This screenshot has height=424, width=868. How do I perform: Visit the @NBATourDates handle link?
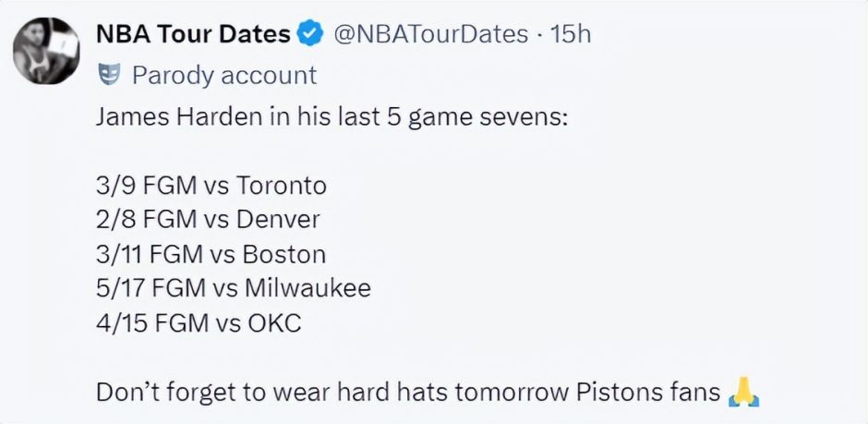click(x=431, y=34)
